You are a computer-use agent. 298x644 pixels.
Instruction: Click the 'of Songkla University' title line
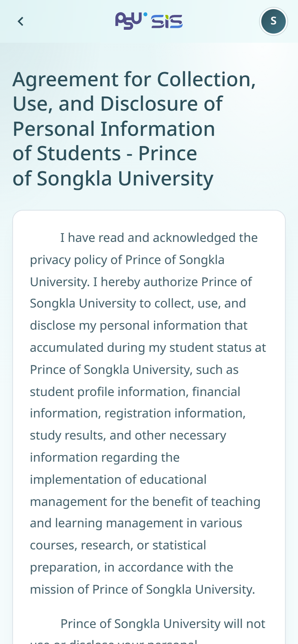click(113, 179)
